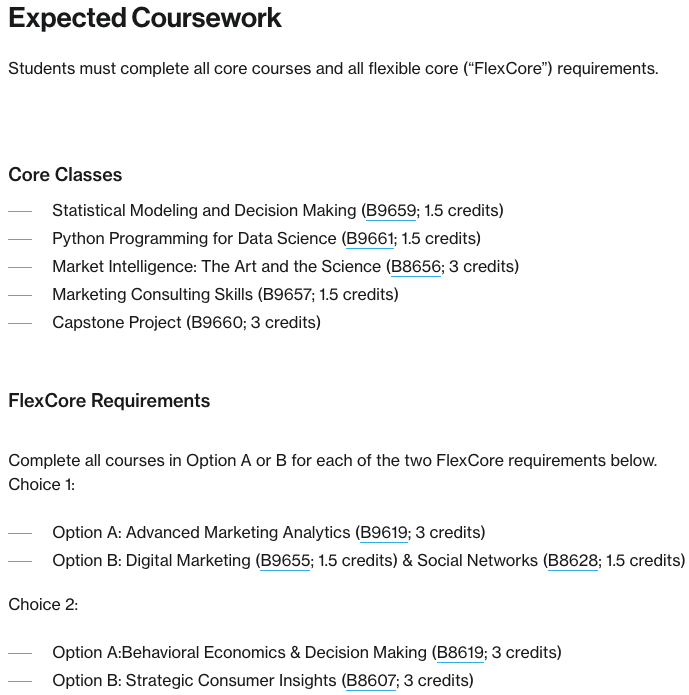Click the 'Complete all courses in Option' sentence
The image size is (689, 695).
[x=332, y=461]
